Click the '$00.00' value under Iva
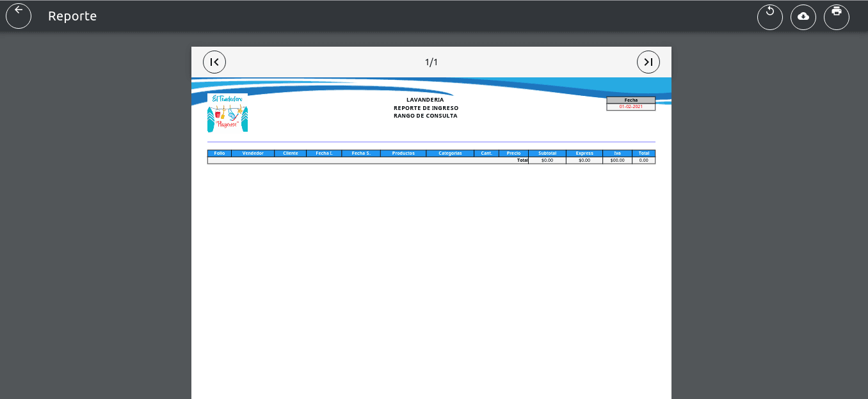Image resolution: width=868 pixels, height=399 pixels. point(618,160)
